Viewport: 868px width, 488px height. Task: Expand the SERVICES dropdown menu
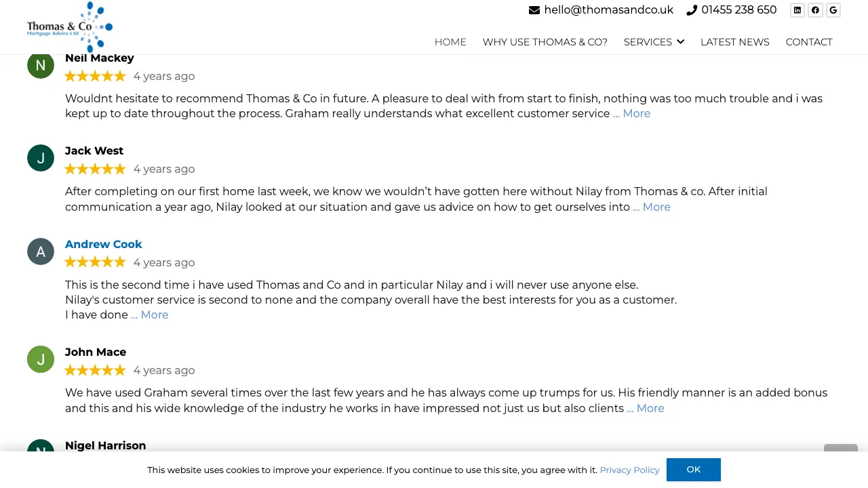click(654, 42)
